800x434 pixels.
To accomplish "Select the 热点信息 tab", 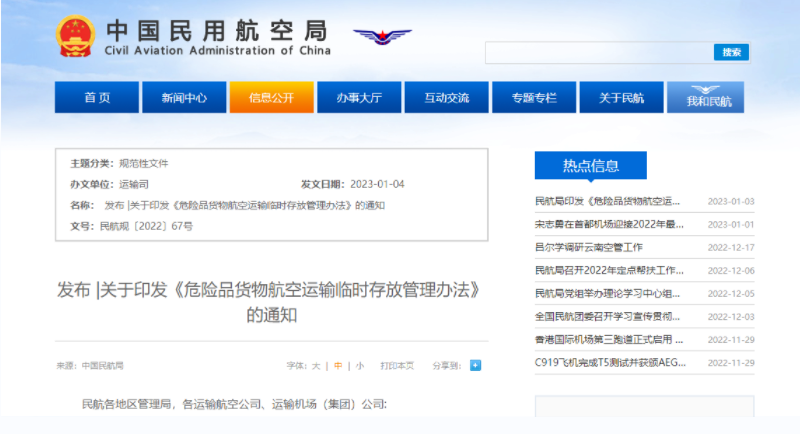I will [x=591, y=165].
